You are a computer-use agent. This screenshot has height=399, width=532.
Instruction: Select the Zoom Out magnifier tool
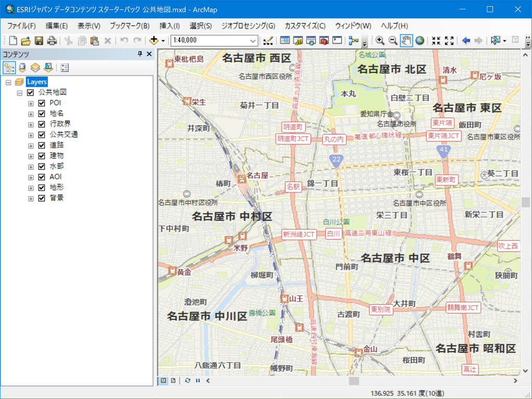point(393,41)
